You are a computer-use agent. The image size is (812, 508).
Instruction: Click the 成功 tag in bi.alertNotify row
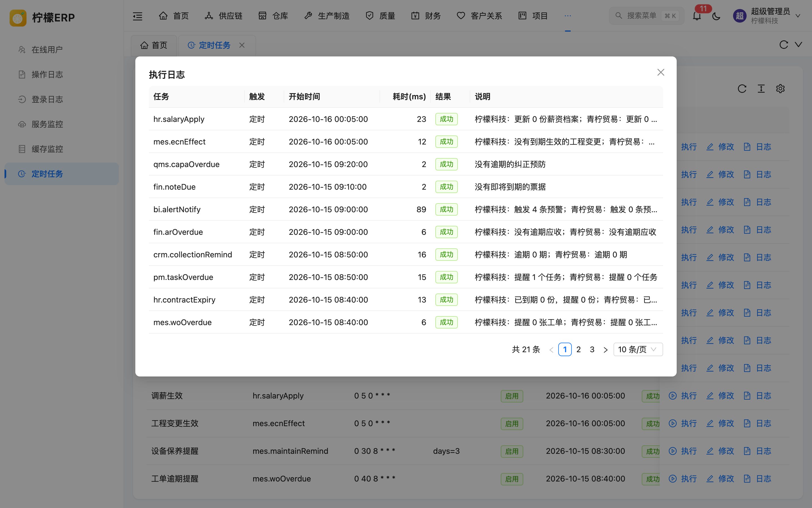[x=446, y=209]
